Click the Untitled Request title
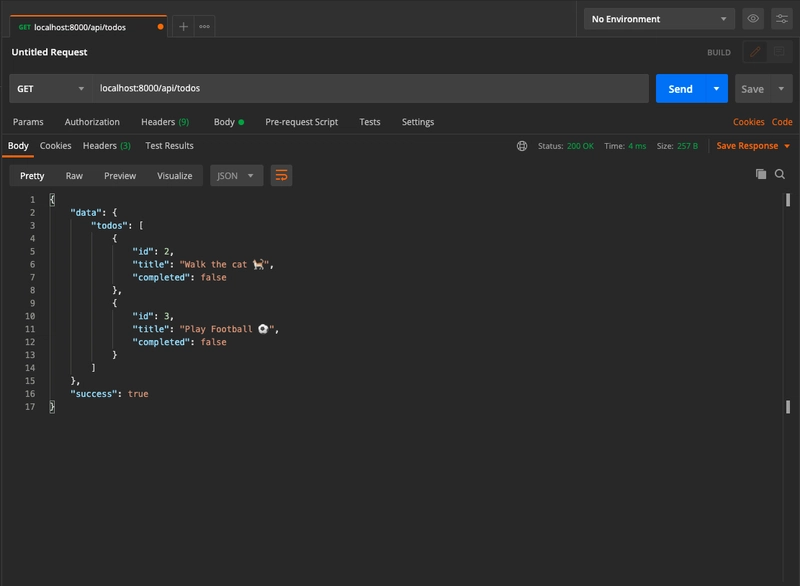Screen dimensions: 800x586 49,52
